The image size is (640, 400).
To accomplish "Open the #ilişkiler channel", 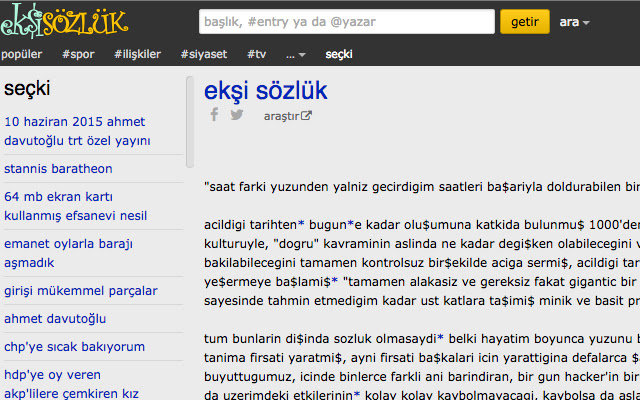I will tap(138, 54).
